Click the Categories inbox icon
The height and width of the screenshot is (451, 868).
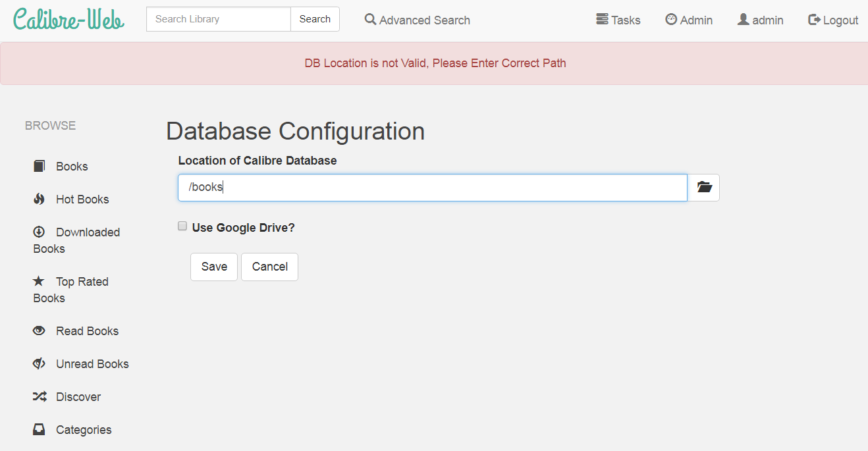(40, 429)
